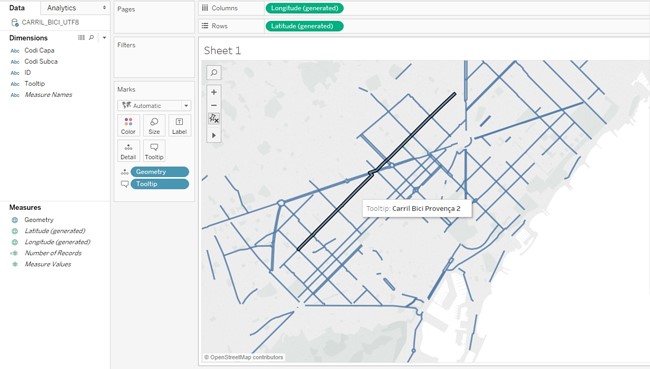Toggle the Dimensions view-as-list icon
The height and width of the screenshot is (369, 650).
point(81,38)
